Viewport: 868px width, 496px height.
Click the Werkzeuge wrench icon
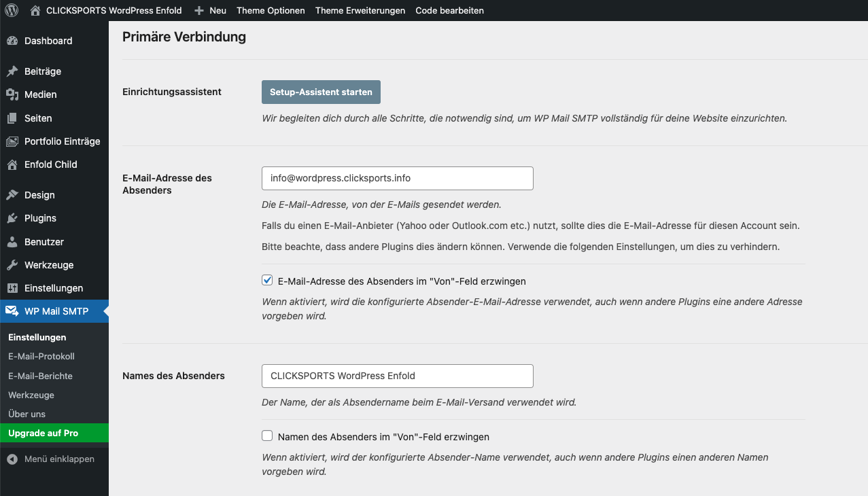[12, 265]
